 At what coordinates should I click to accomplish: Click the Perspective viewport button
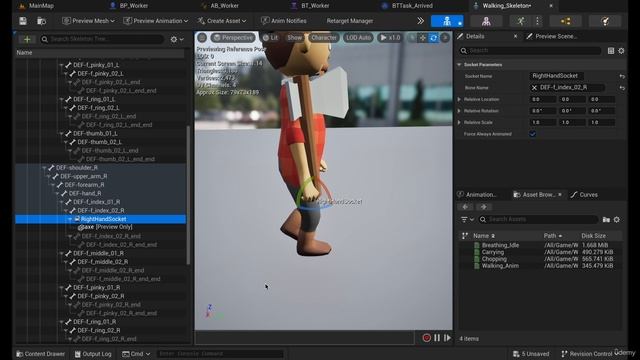pyautogui.click(x=233, y=38)
